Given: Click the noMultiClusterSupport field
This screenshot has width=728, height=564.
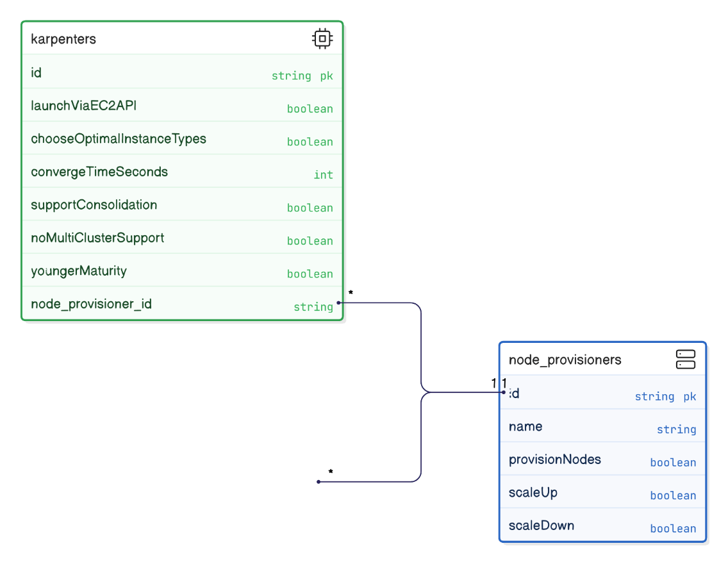Looking at the screenshot, I should coord(182,237).
